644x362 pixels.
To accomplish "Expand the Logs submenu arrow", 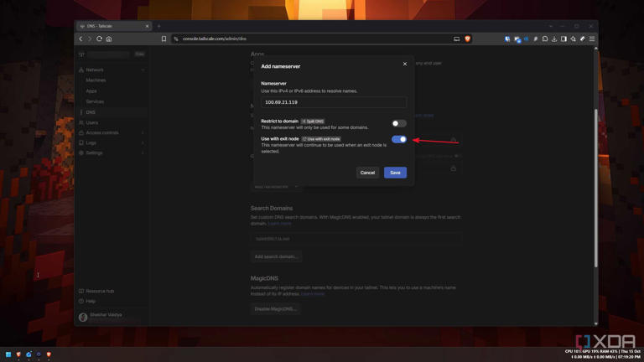I will pyautogui.click(x=143, y=142).
